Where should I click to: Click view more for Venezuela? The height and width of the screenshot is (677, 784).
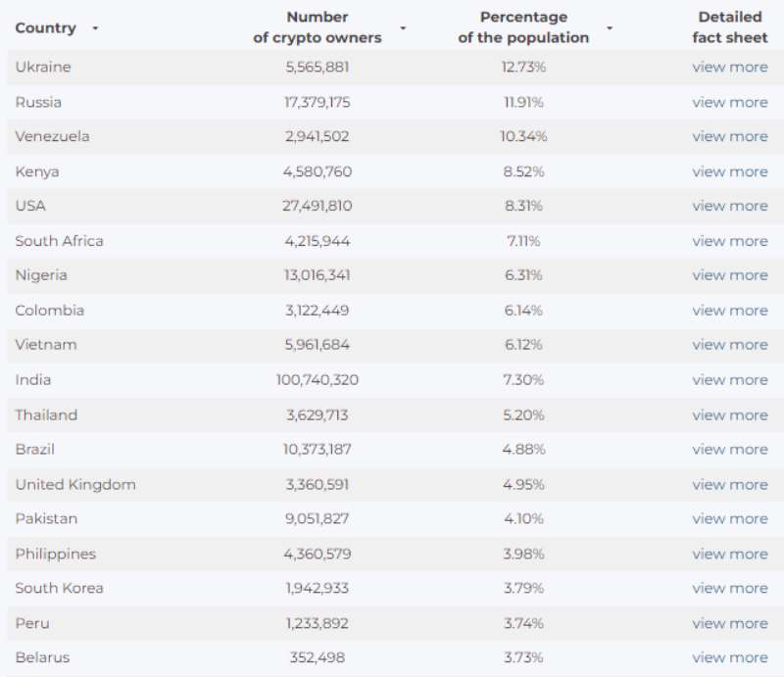click(x=729, y=137)
